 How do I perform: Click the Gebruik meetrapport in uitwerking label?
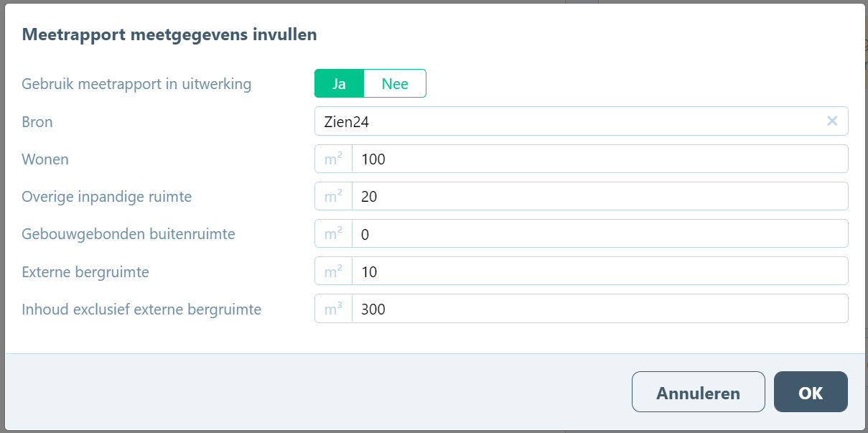136,83
